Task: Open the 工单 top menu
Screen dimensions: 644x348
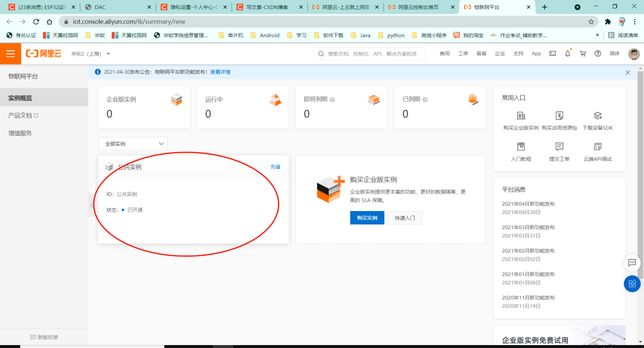Action: (463, 54)
